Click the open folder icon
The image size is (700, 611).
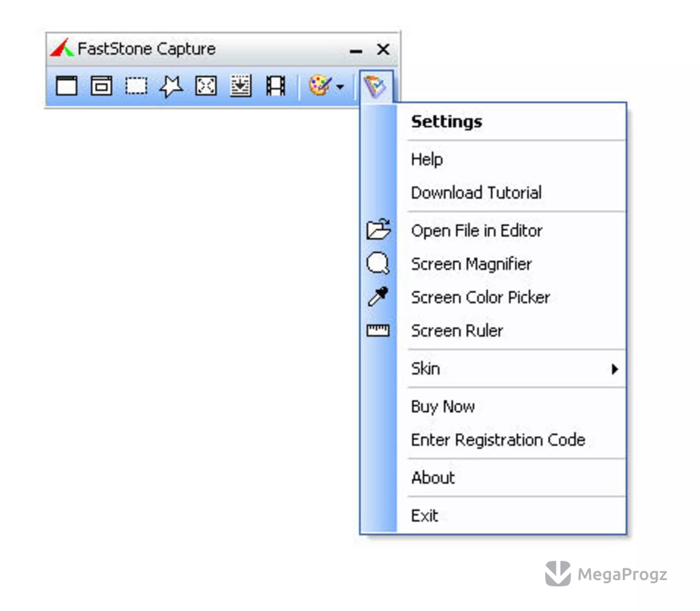pos(378,229)
